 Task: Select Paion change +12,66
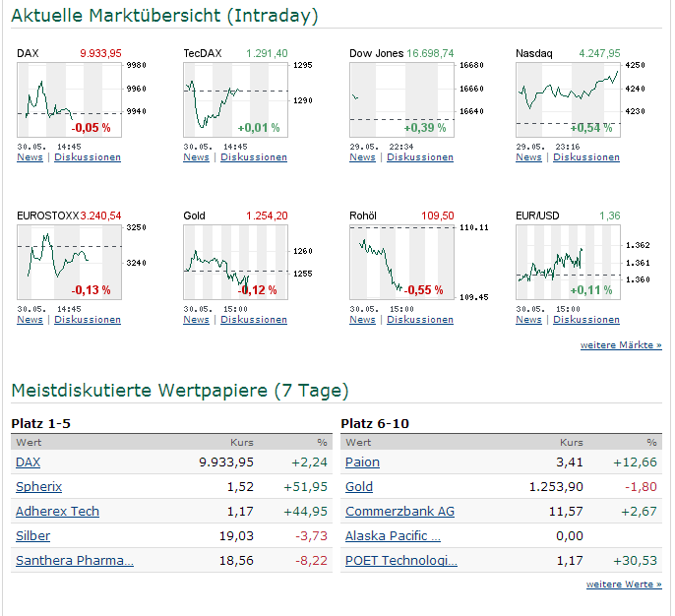635,462
